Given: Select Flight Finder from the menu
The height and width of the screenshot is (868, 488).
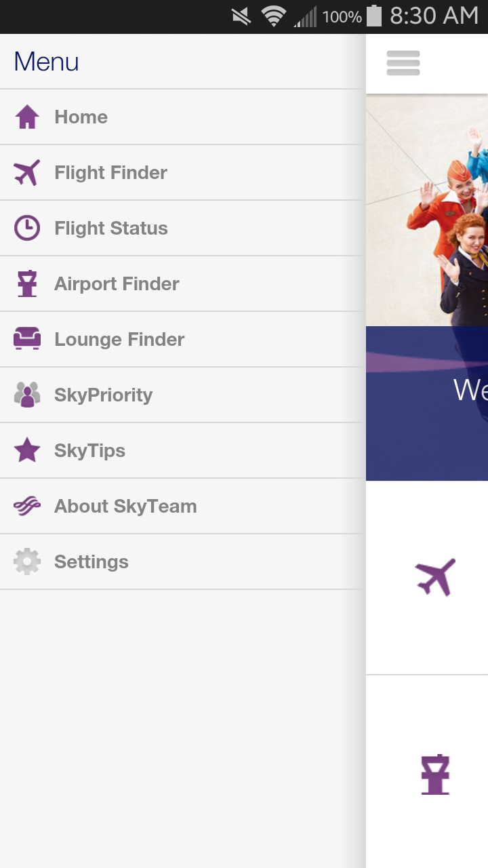Looking at the screenshot, I should pyautogui.click(x=110, y=173).
